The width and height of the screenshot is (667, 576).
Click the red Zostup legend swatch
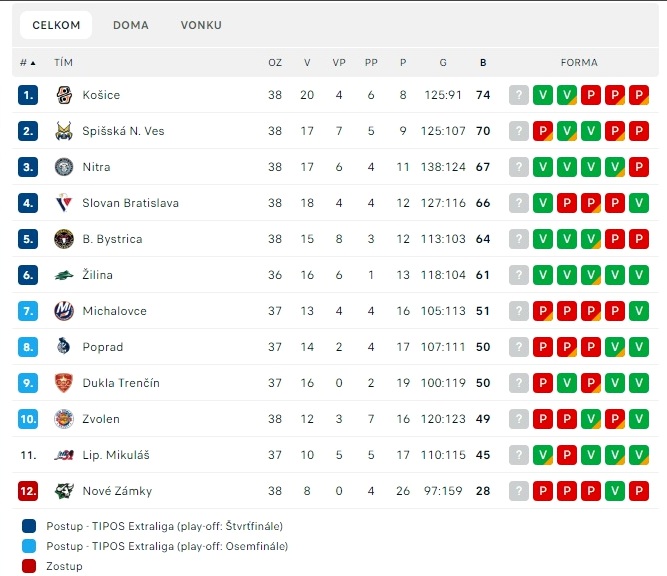pyautogui.click(x=29, y=566)
